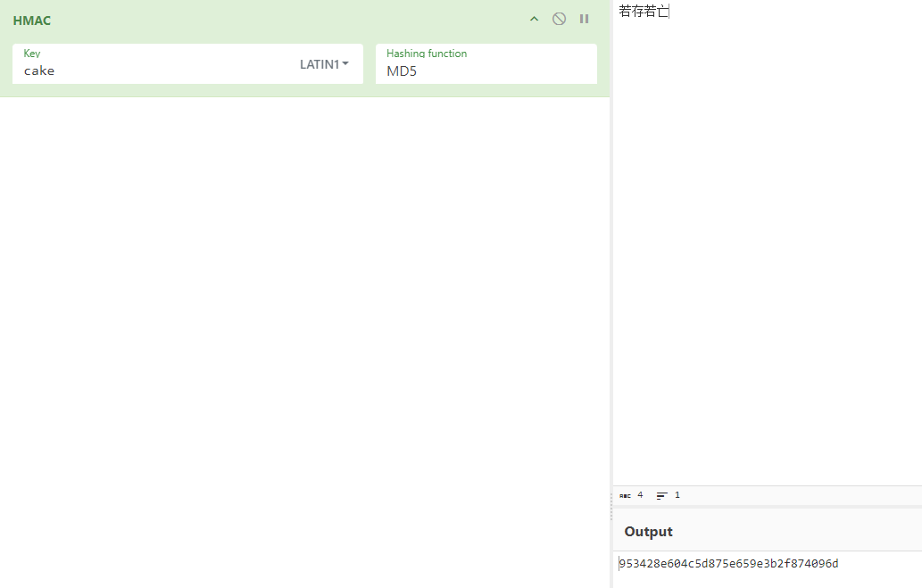Click the input line count icon
This screenshot has width=922, height=588.
pos(662,495)
